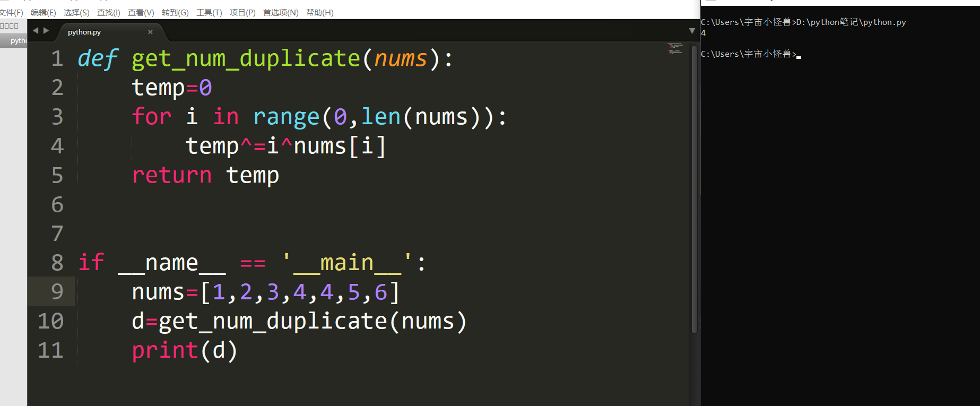Image resolution: width=980 pixels, height=406 pixels.
Task: Open the 帮助(H) menu
Action: point(320,12)
